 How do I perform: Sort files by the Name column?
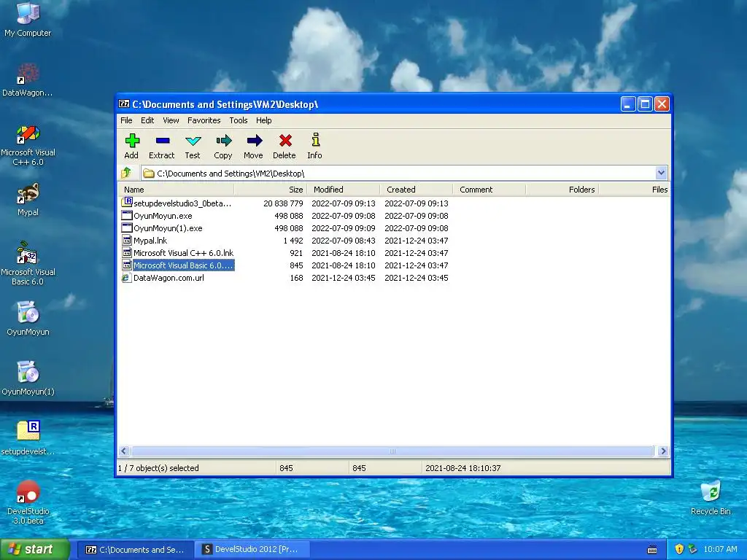click(x=176, y=190)
